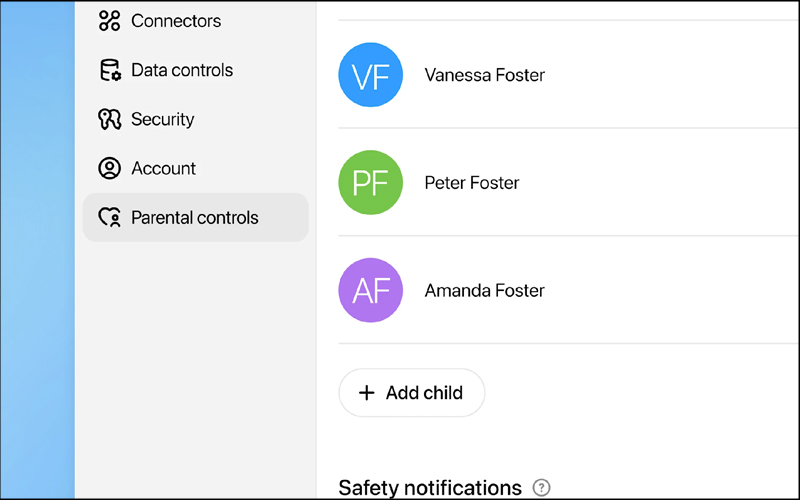This screenshot has height=500, width=800.
Task: Click the Safety notifications heading
Action: (x=430, y=488)
